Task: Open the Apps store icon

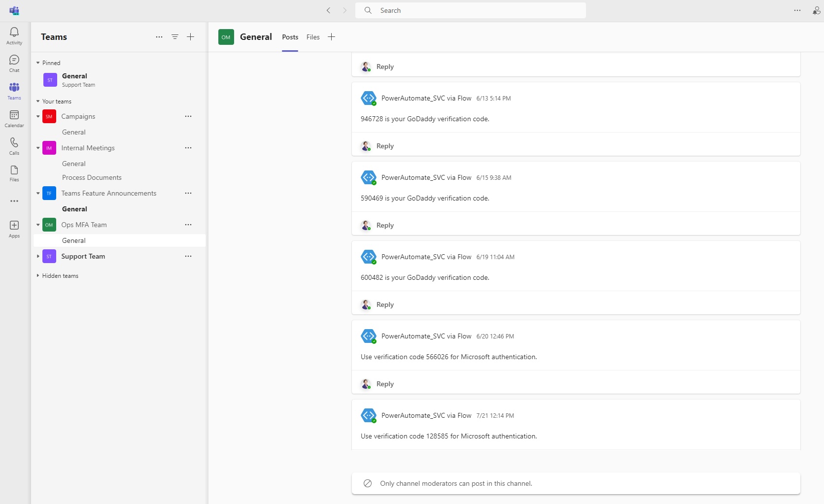Action: coord(14,229)
